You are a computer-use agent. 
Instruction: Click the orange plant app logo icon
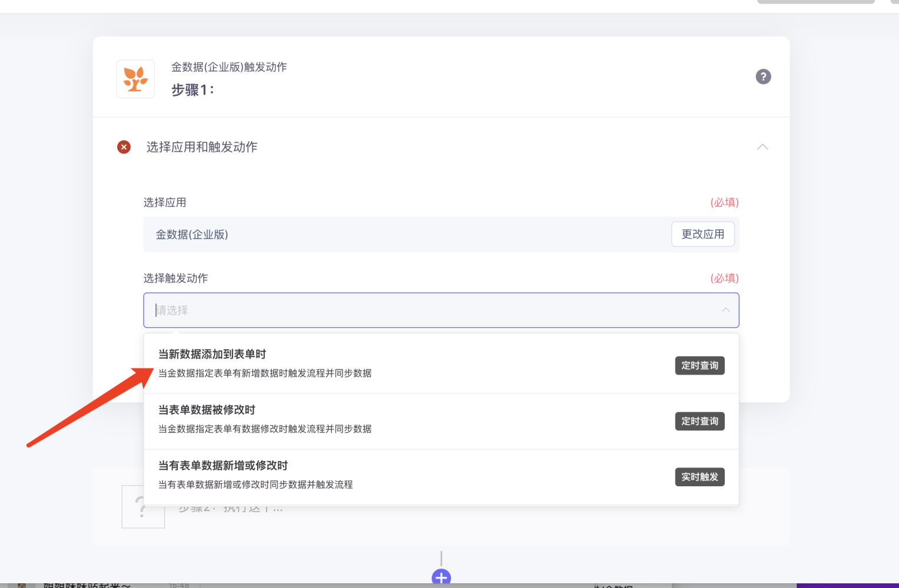point(135,79)
